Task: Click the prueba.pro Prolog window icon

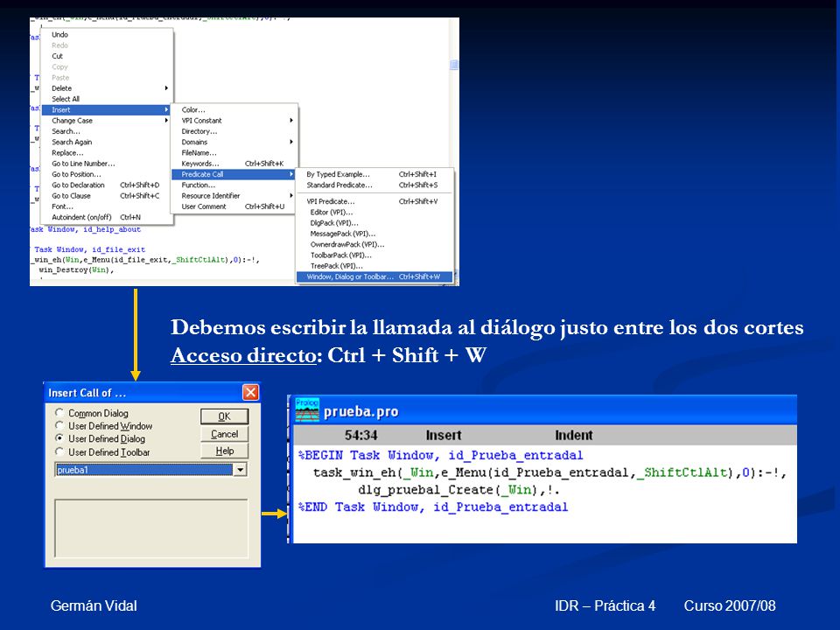Action: pos(307,410)
